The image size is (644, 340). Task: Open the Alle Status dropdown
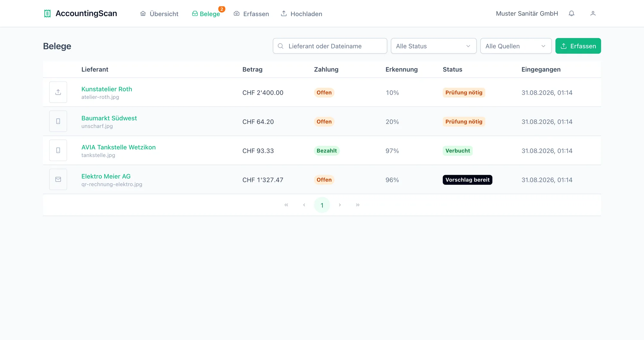[x=433, y=46]
